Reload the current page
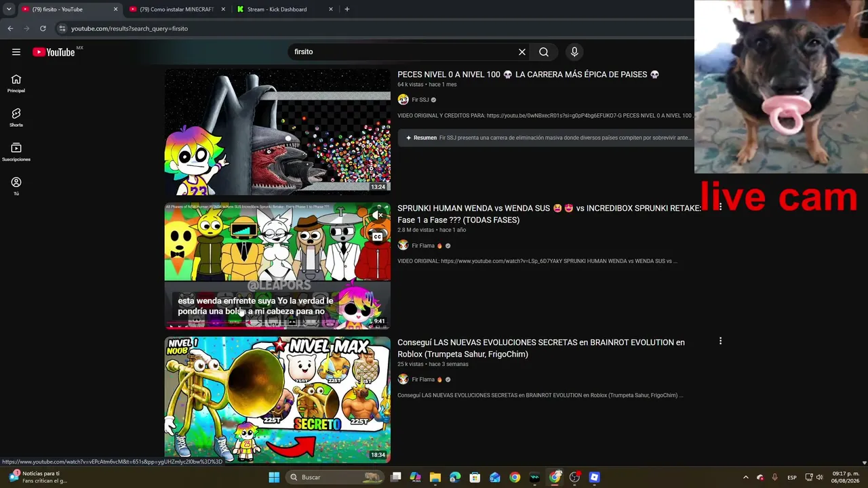Screen dimensions: 868x488 43,28
